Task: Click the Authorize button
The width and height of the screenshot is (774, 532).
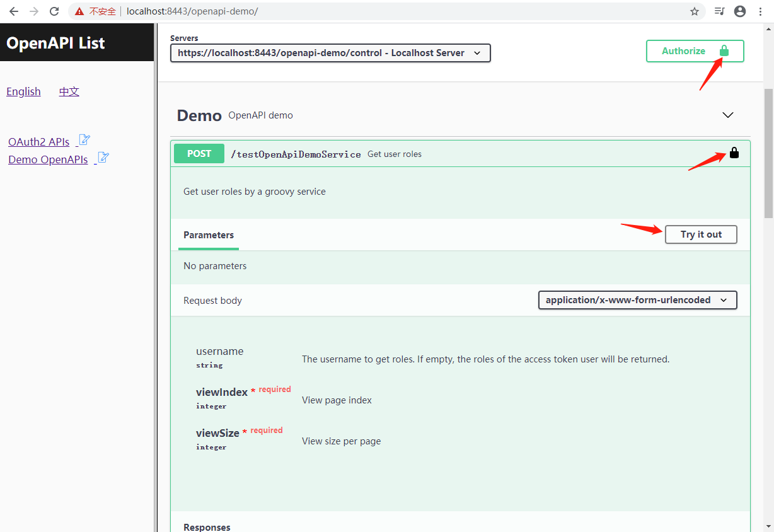Action: point(695,51)
